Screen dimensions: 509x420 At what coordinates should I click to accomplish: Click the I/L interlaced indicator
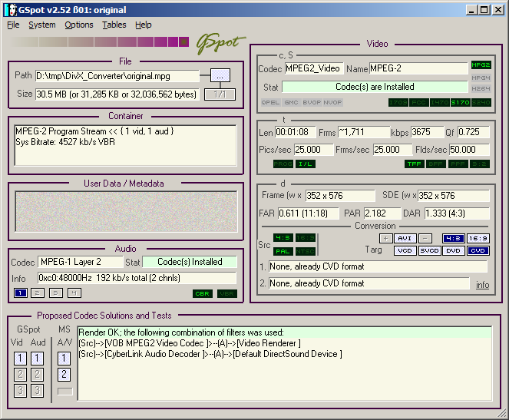coord(305,164)
